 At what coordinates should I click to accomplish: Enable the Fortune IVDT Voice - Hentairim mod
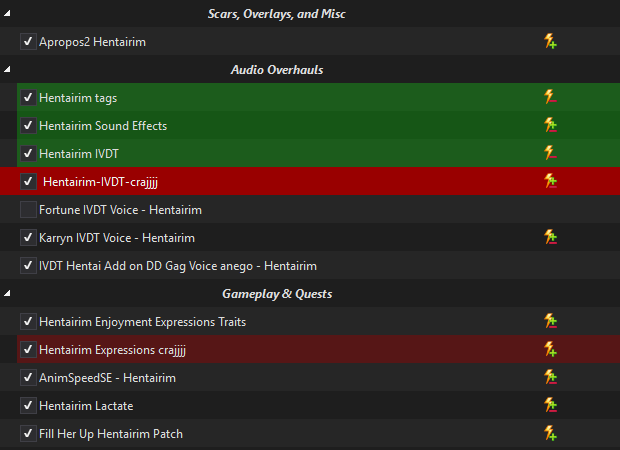point(28,210)
